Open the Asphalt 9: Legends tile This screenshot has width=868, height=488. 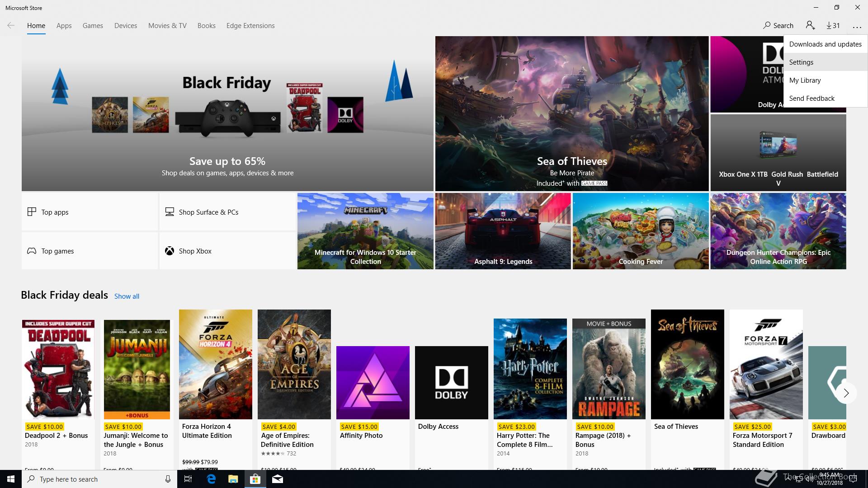coord(503,231)
